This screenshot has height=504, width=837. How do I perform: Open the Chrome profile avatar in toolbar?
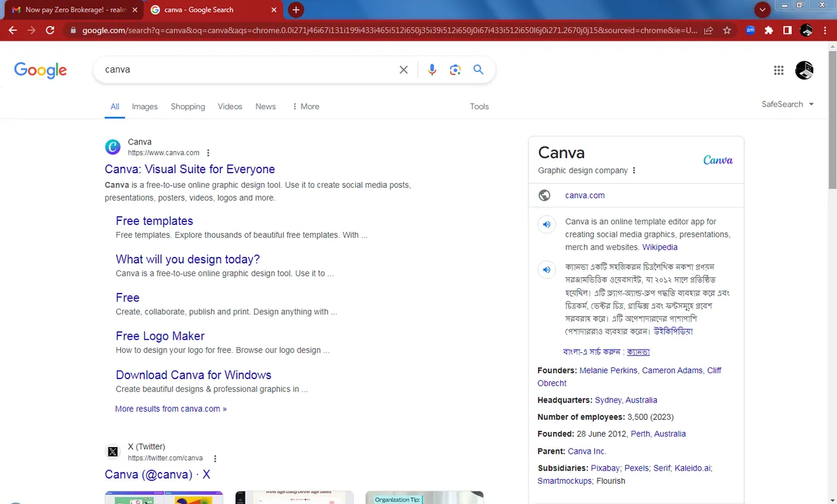tap(807, 30)
